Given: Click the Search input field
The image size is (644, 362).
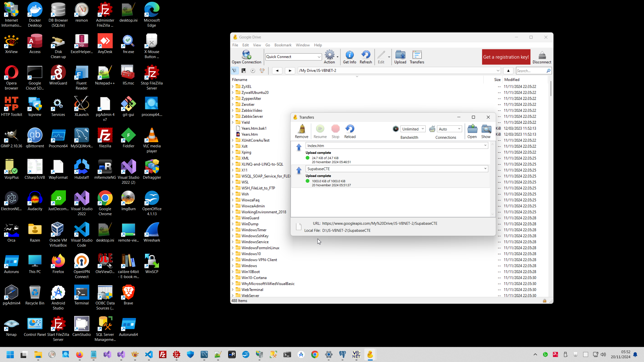Looking at the screenshot, I should pos(531,71).
